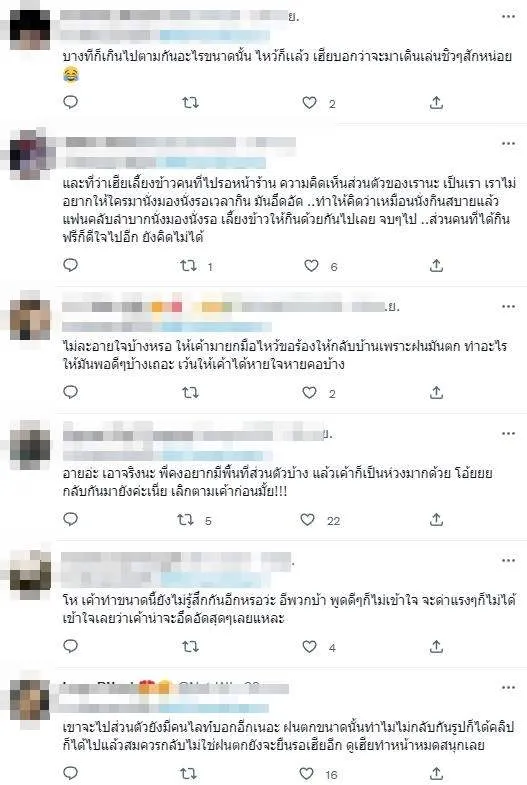The width and height of the screenshot is (527, 785).
Task: Open the first tweet author's blurred handle
Action: tap(165, 36)
